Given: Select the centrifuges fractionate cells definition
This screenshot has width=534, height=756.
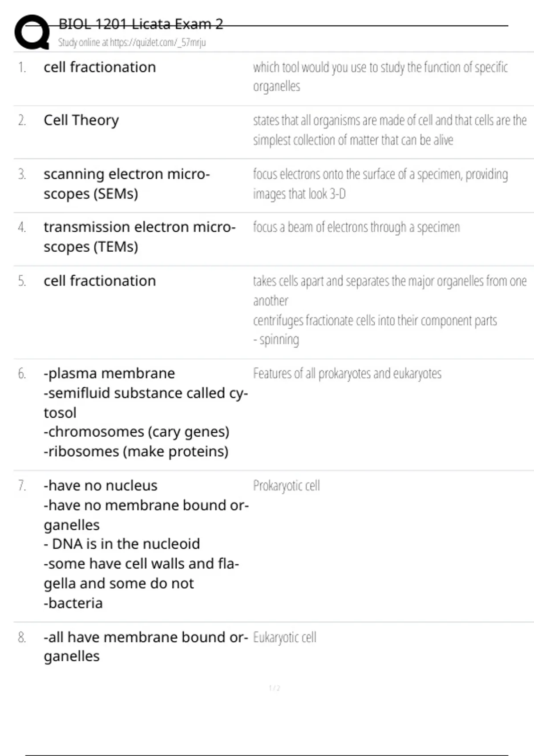Looking at the screenshot, I should point(375,321).
